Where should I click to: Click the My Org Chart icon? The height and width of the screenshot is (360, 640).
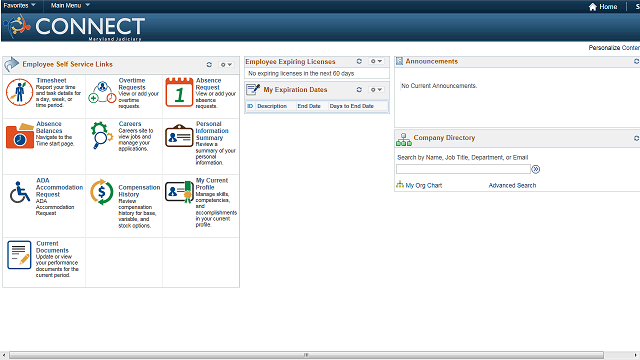click(x=400, y=184)
